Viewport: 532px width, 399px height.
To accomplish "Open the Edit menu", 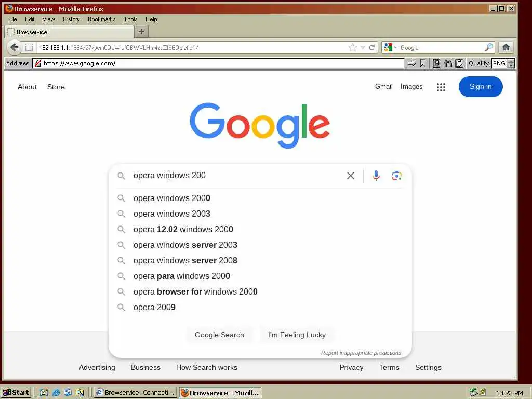I will (30, 19).
